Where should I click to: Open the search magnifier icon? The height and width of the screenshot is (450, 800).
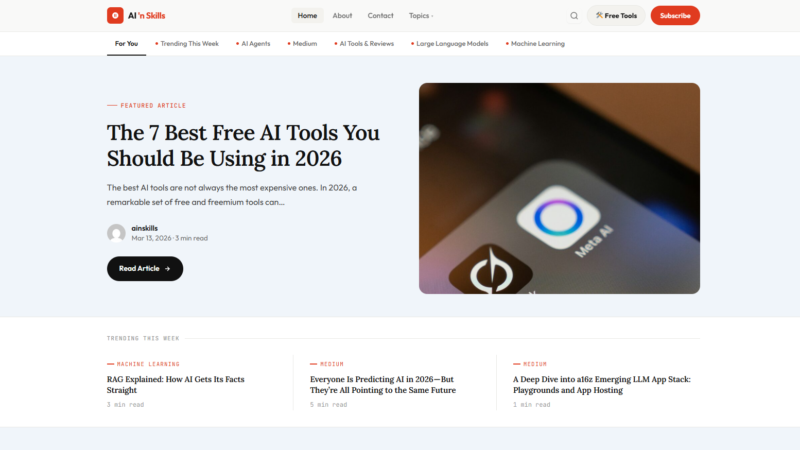point(574,16)
